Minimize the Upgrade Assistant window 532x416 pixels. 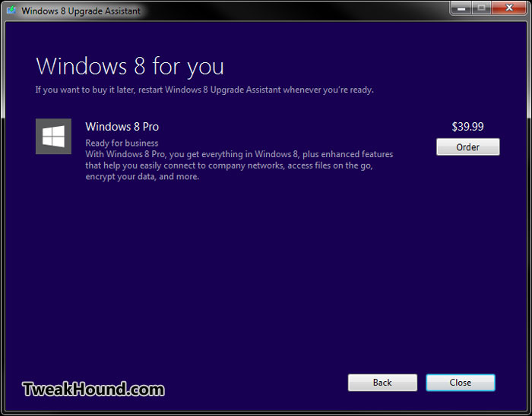(x=461, y=8)
